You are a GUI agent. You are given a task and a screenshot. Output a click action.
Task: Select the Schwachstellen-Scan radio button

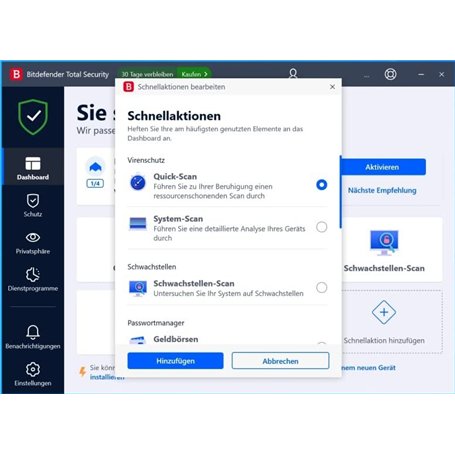(322, 287)
